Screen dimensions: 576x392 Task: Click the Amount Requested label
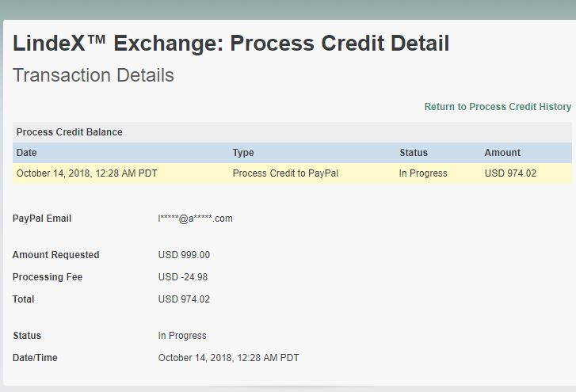coord(55,255)
